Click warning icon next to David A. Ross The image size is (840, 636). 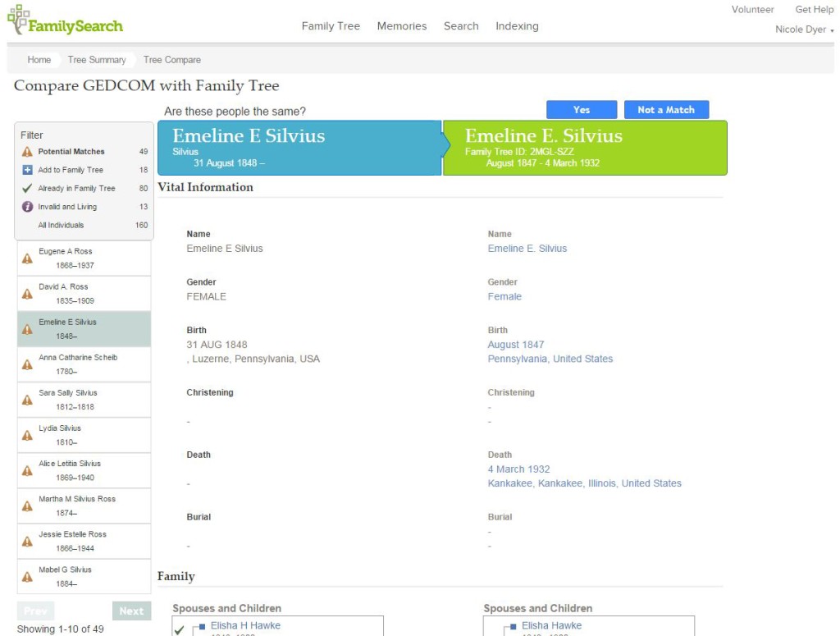coord(27,294)
